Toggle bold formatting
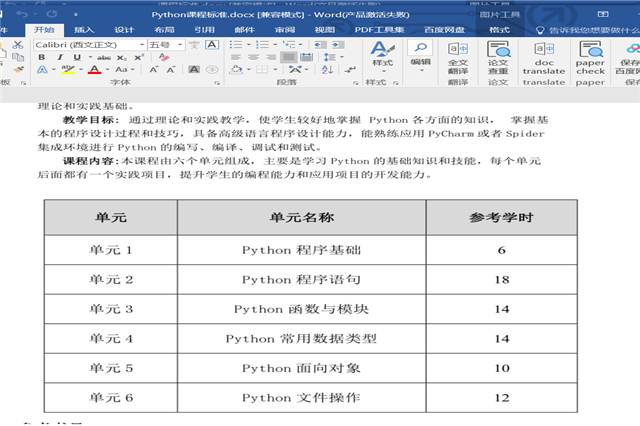Viewport: 640px width, 426px height. click(42, 58)
